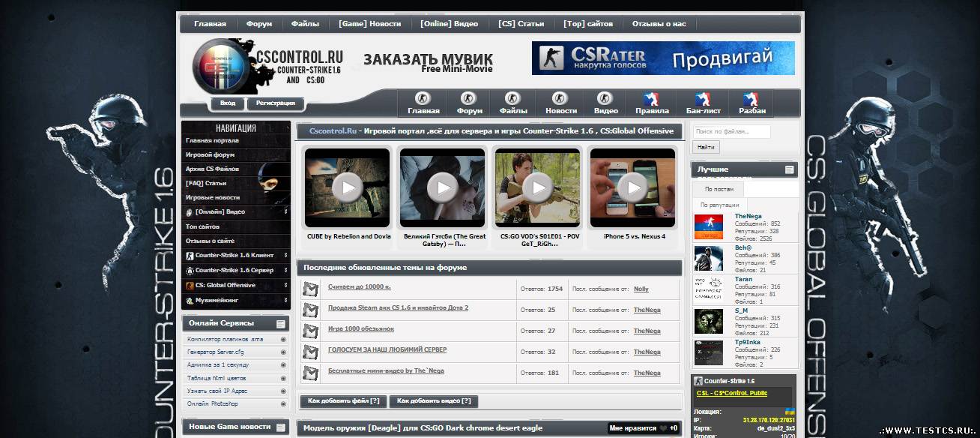980x438 pixels.
Task: Expand 'CS: Global Offensive' submenu arrow
Action: coord(285,285)
